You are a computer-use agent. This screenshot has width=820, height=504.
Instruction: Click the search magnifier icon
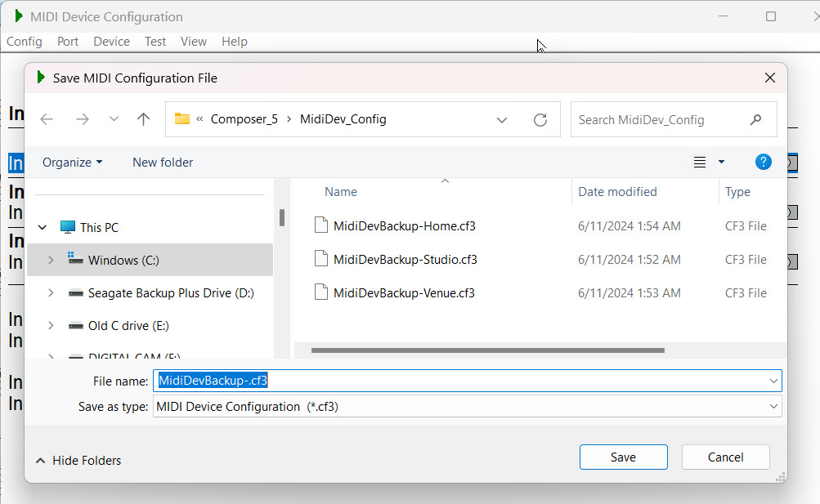point(755,119)
